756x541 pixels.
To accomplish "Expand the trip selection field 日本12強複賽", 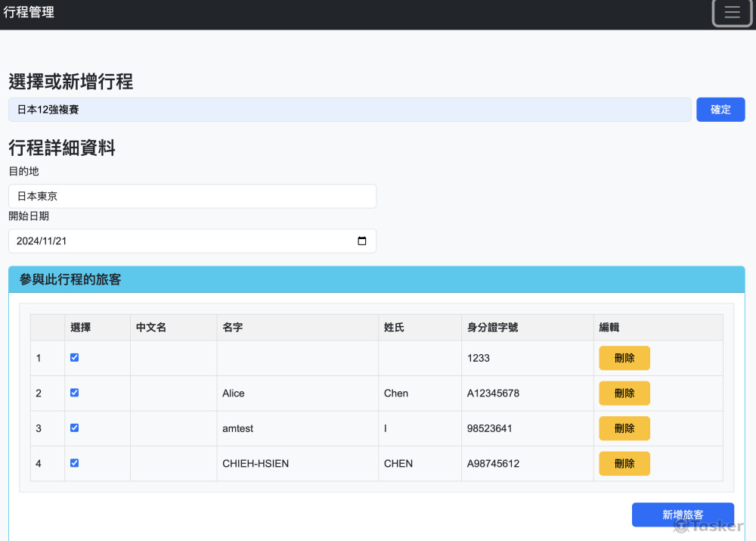I will coord(349,110).
